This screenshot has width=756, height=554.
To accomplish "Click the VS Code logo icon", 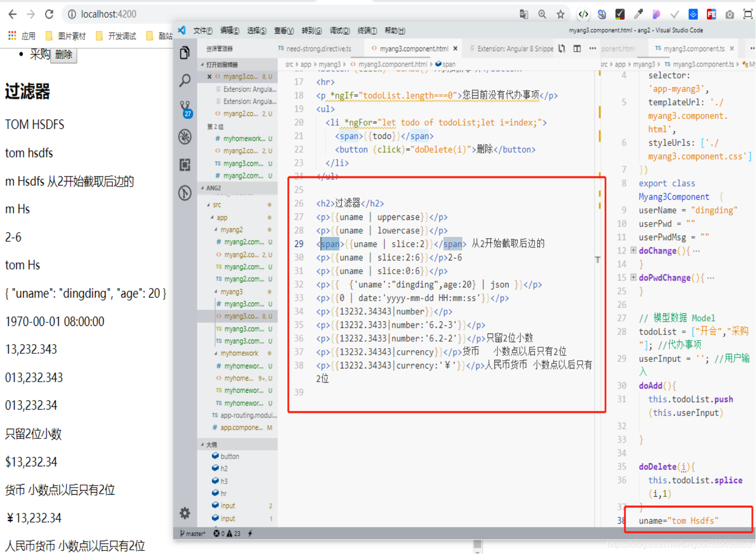I will (x=182, y=30).
